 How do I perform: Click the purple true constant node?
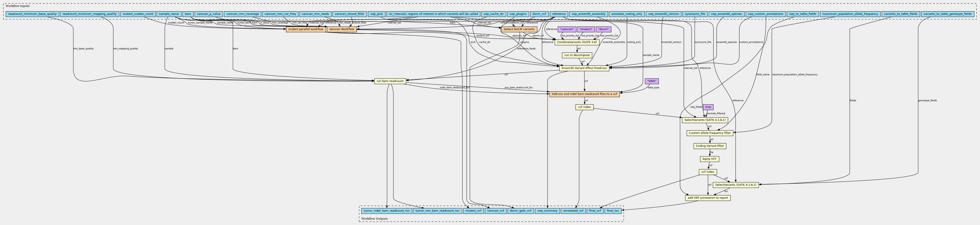pos(708,107)
